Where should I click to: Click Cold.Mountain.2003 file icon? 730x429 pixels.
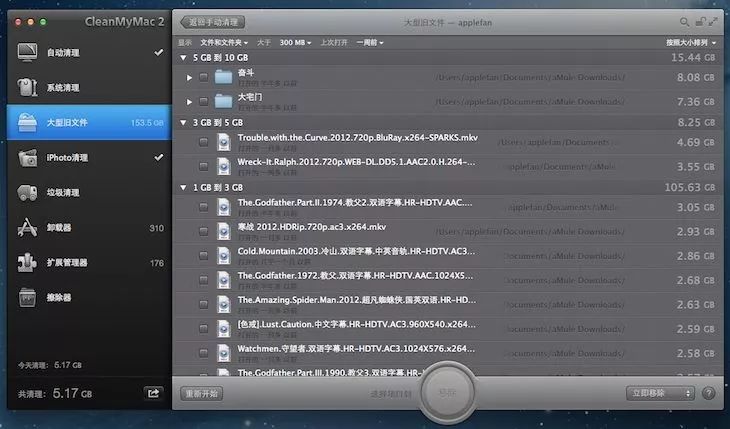pos(223,255)
